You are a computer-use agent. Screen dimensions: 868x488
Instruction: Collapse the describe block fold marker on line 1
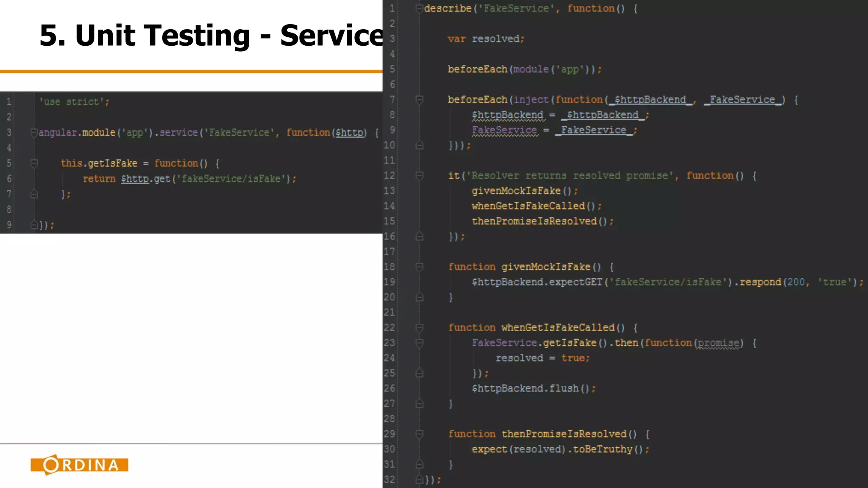click(419, 8)
